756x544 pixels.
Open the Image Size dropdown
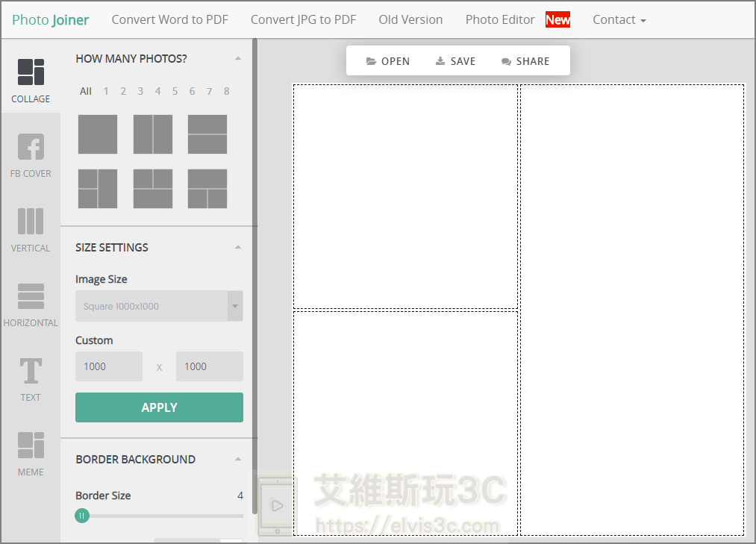click(x=159, y=306)
